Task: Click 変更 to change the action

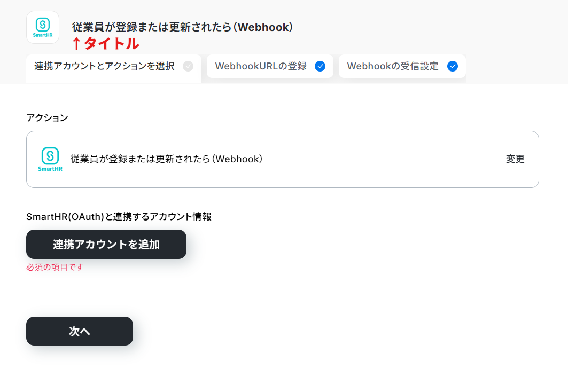Action: 515,159
